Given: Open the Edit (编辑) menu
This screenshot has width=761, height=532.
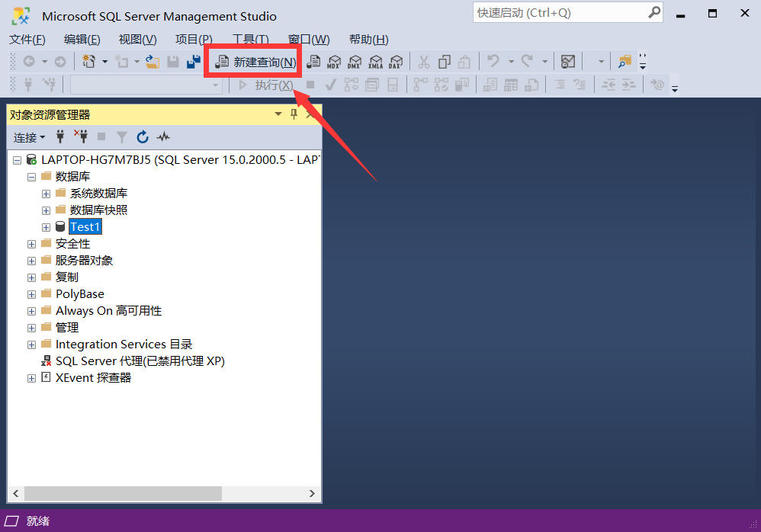Looking at the screenshot, I should (x=82, y=40).
